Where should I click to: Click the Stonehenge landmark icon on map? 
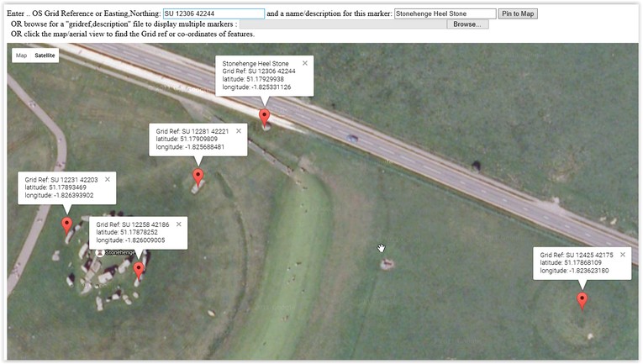[x=100, y=252]
